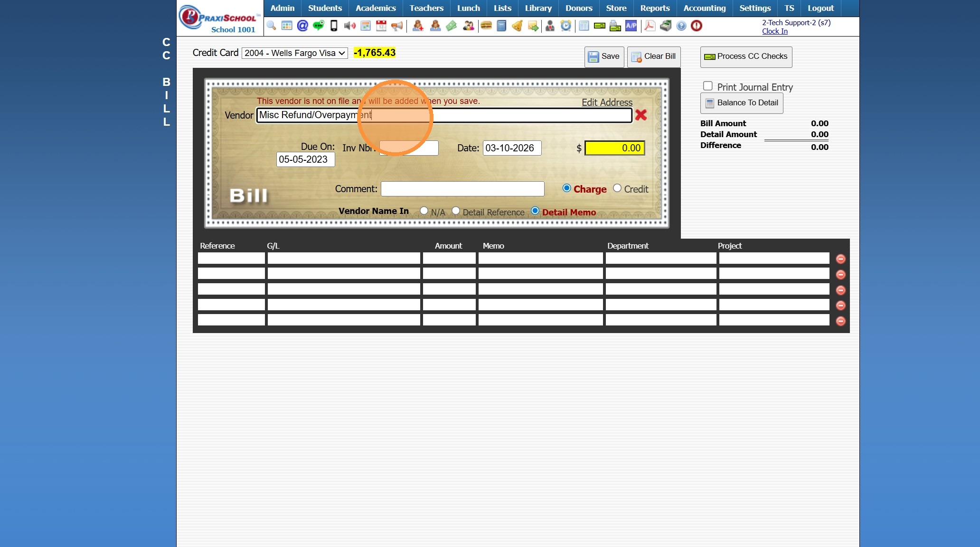Click the PDF document icon
The width and height of the screenshot is (980, 547).
coord(650,26)
